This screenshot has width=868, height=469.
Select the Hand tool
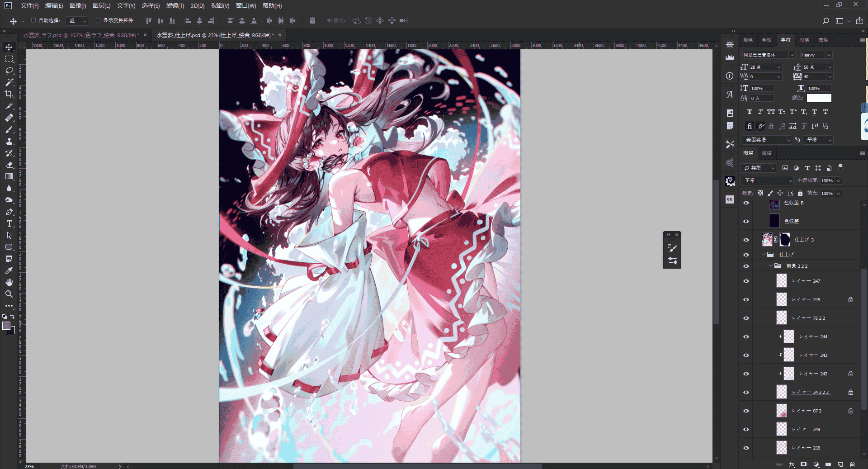click(9, 282)
